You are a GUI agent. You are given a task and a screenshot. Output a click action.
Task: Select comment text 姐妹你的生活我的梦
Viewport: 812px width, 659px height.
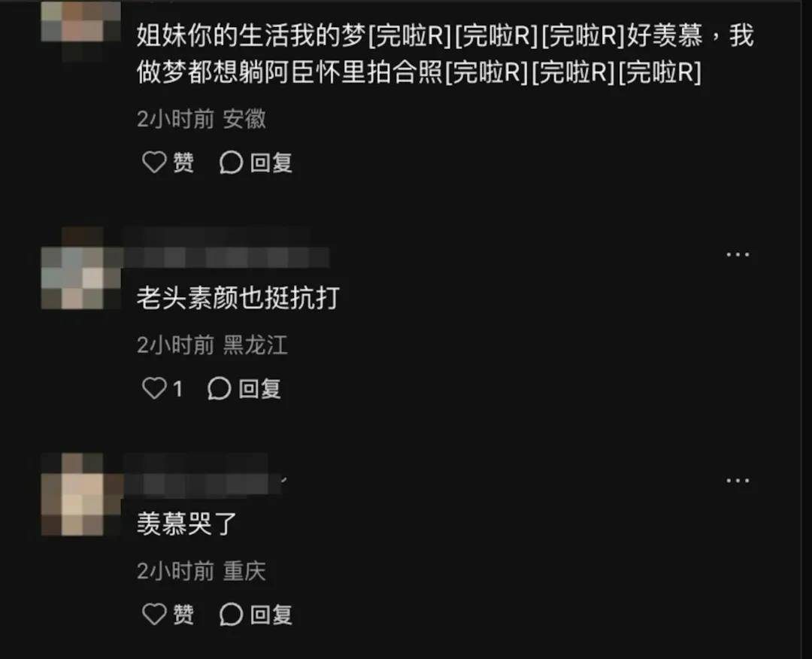[x=250, y=35]
